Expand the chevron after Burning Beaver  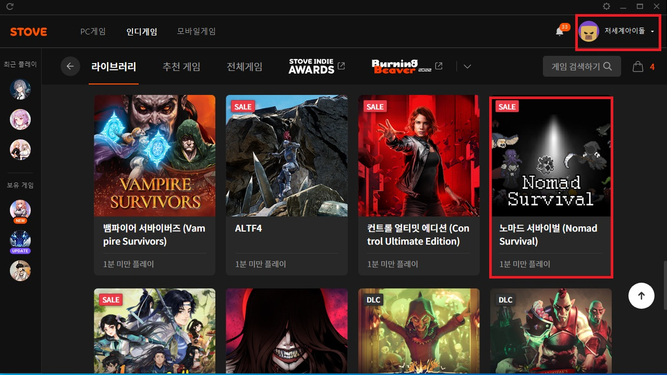tap(467, 66)
